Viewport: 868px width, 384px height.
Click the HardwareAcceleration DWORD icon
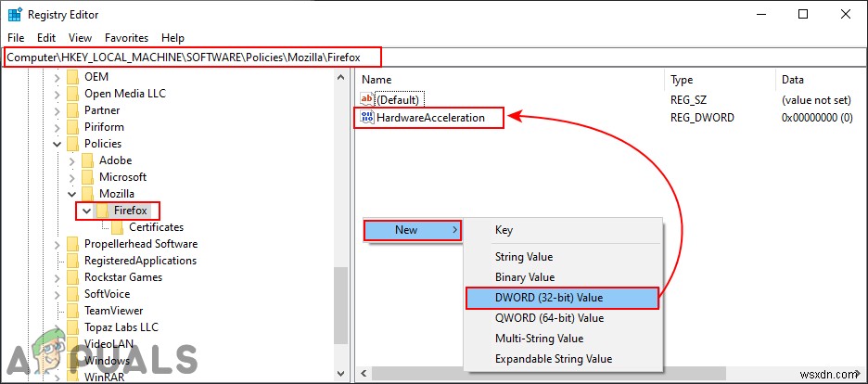367,117
